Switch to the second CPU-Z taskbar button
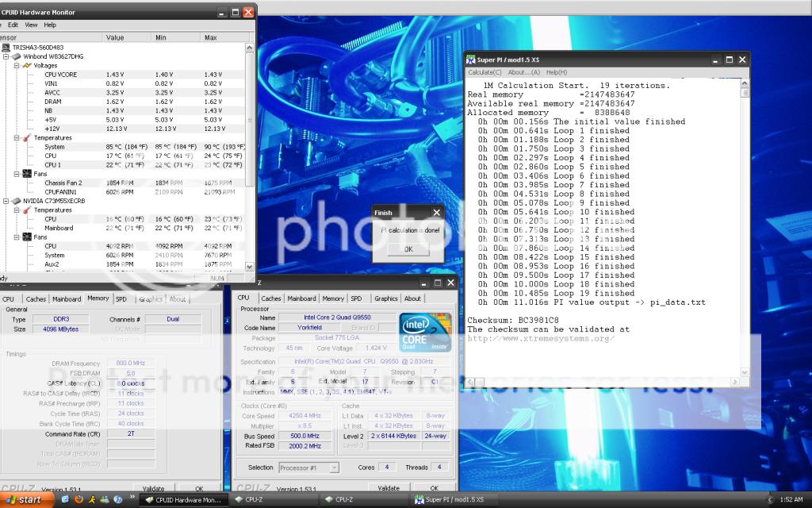The image size is (812, 508). click(x=363, y=500)
